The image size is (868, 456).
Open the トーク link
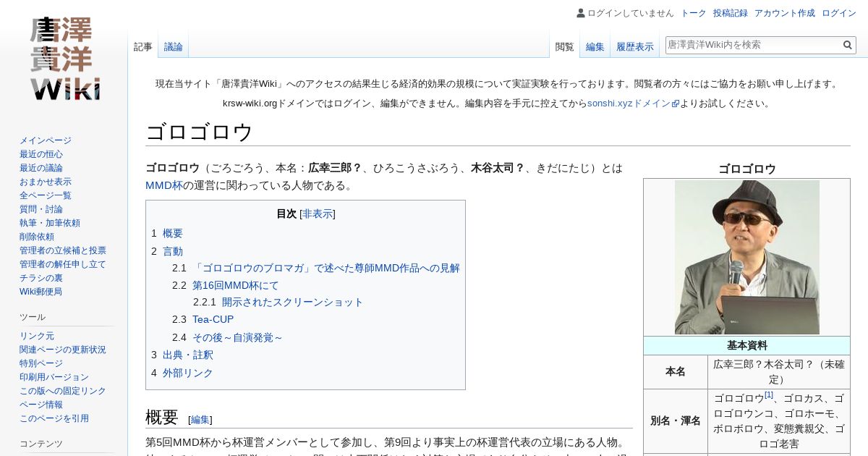coord(694,13)
